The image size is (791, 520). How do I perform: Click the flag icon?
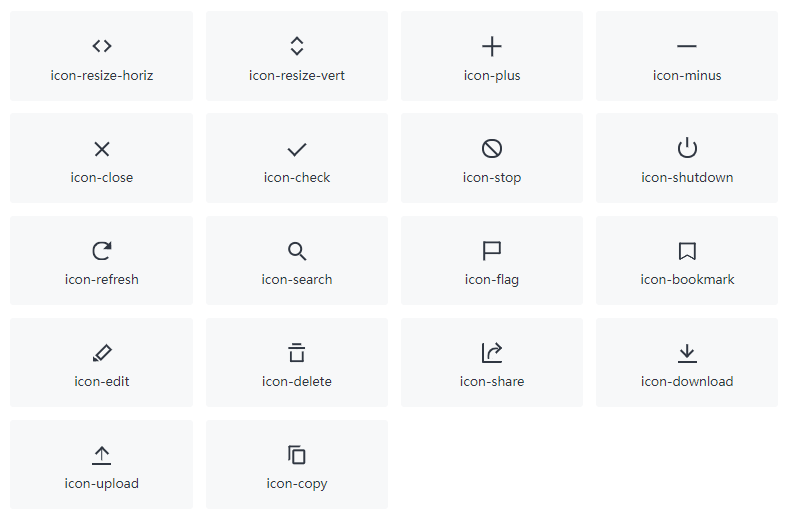tap(491, 251)
